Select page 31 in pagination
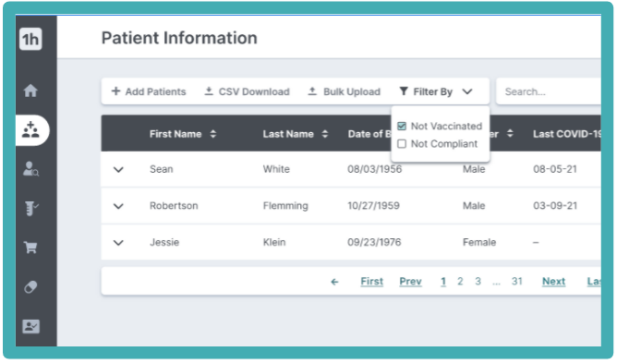Screen dimensions: 617x364 click(516, 282)
